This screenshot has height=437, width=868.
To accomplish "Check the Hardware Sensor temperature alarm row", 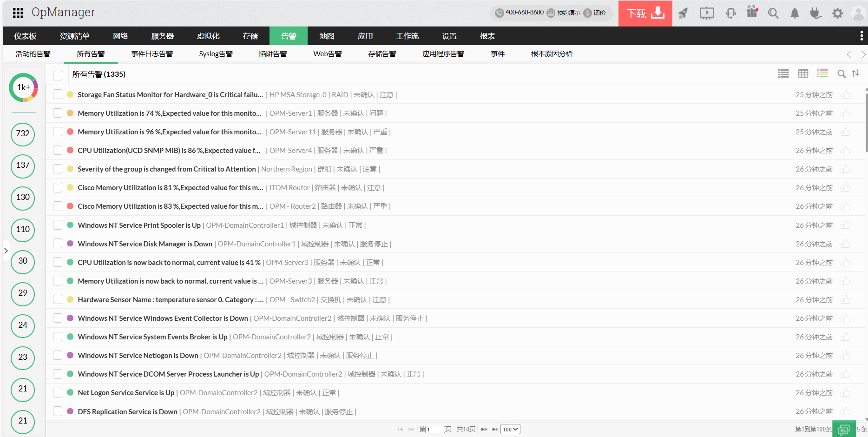I will (58, 299).
